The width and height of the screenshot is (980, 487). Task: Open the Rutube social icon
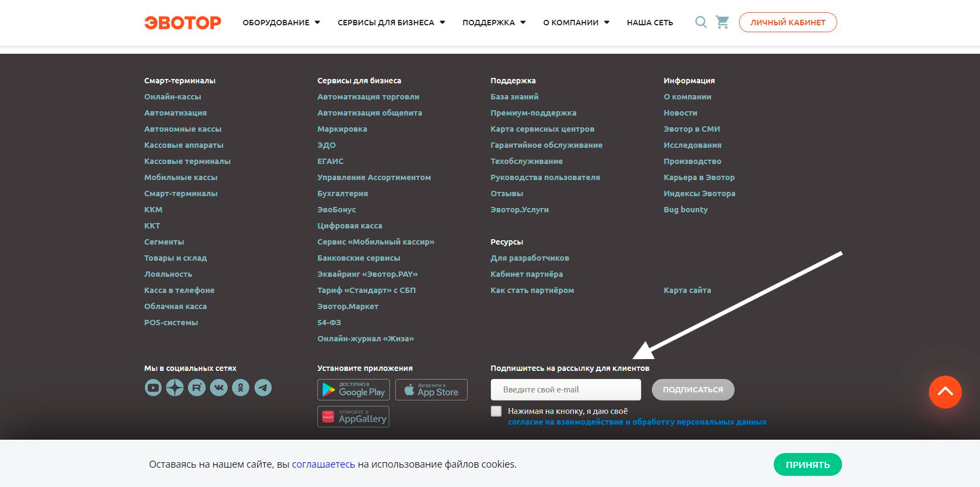coord(197,388)
